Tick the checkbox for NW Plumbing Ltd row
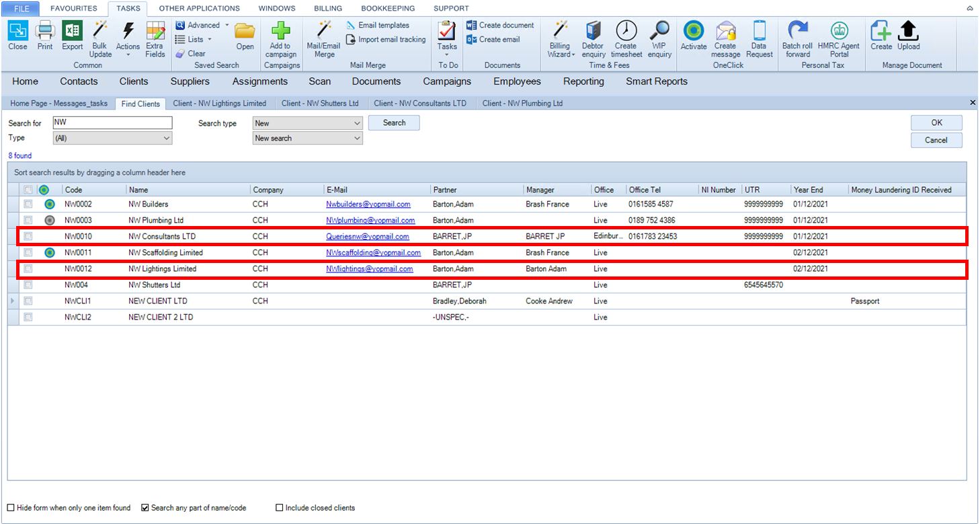980x524 pixels. pyautogui.click(x=28, y=220)
